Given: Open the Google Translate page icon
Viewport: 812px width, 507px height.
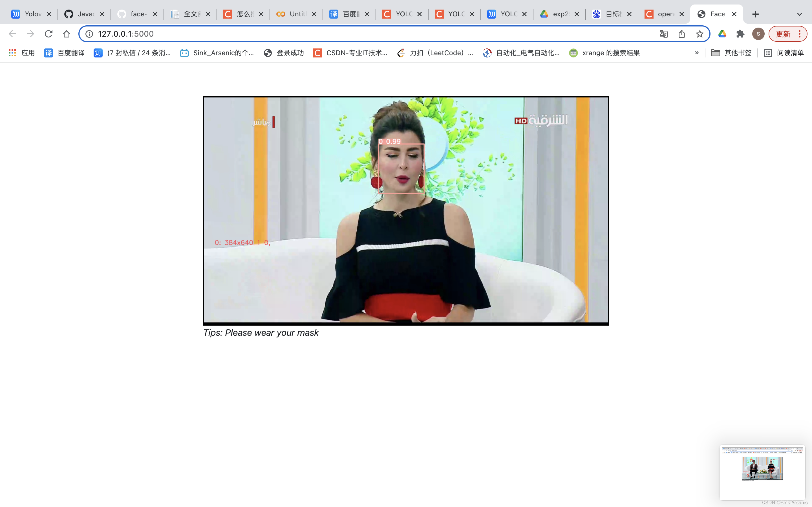Looking at the screenshot, I should [663, 34].
